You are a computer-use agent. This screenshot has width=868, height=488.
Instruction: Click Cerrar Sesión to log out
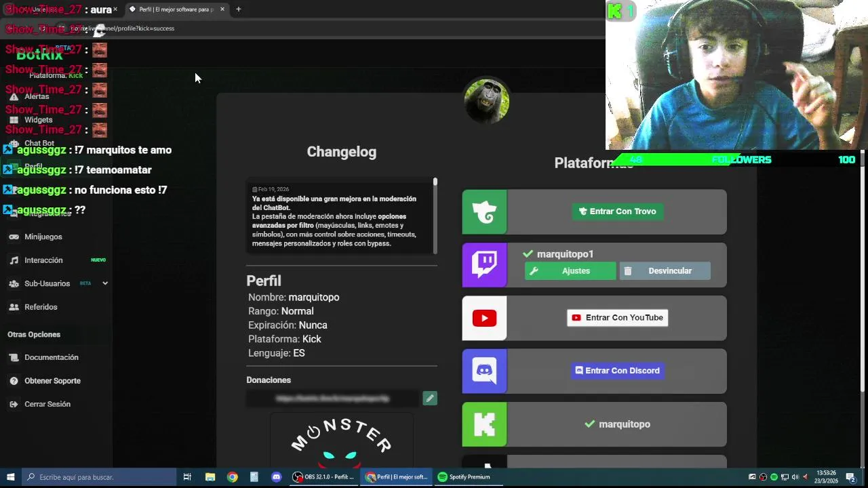tap(47, 404)
